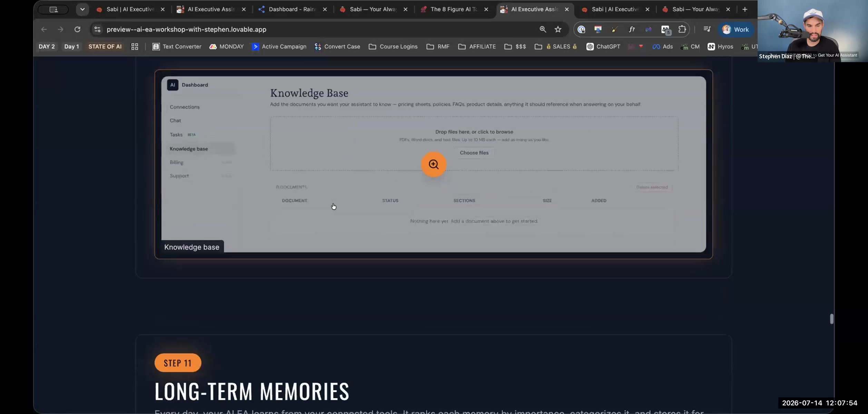868x414 pixels.
Task: Close The 8 Figure AI tab
Action: point(486,9)
